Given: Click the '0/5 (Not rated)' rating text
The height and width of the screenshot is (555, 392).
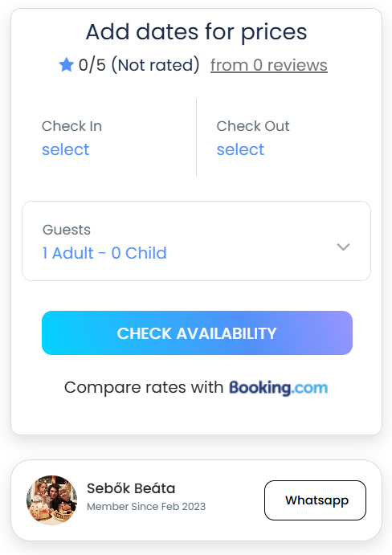Looking at the screenshot, I should (139, 65).
